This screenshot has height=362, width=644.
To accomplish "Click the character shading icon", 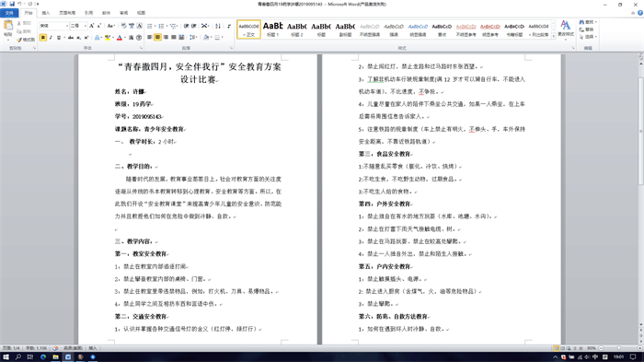I will point(131,38).
